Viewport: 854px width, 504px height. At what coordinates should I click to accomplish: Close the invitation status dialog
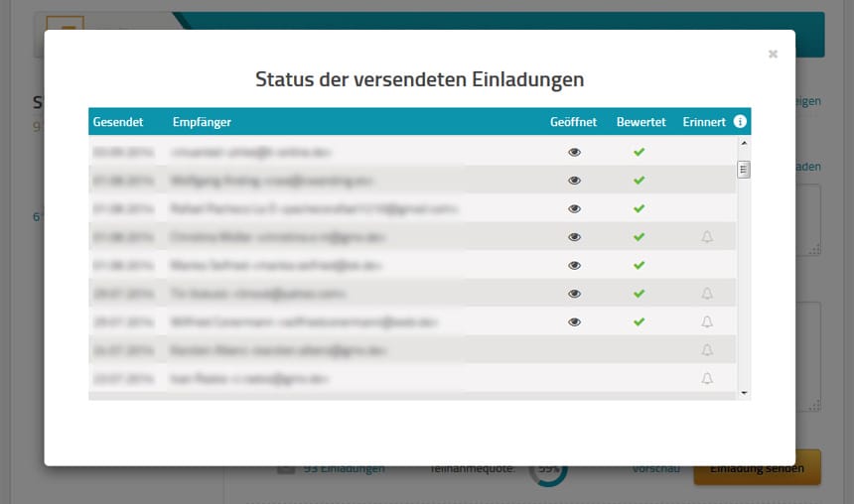tap(773, 55)
